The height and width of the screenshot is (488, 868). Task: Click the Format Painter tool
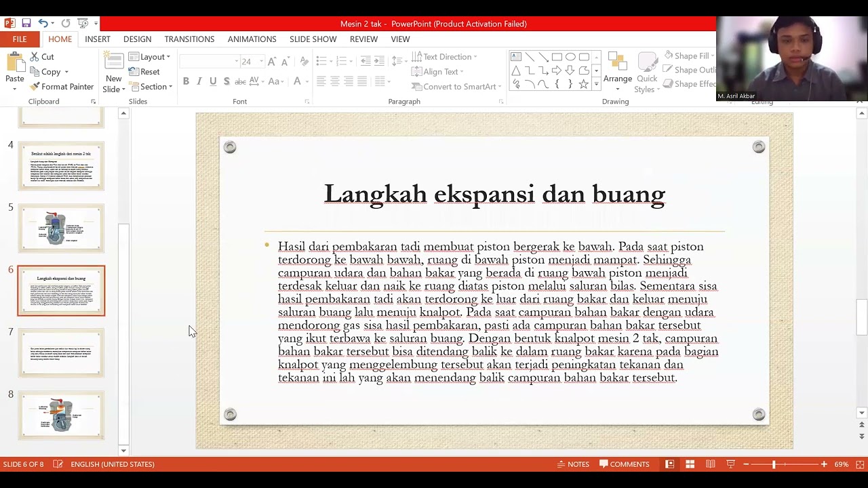click(62, 87)
